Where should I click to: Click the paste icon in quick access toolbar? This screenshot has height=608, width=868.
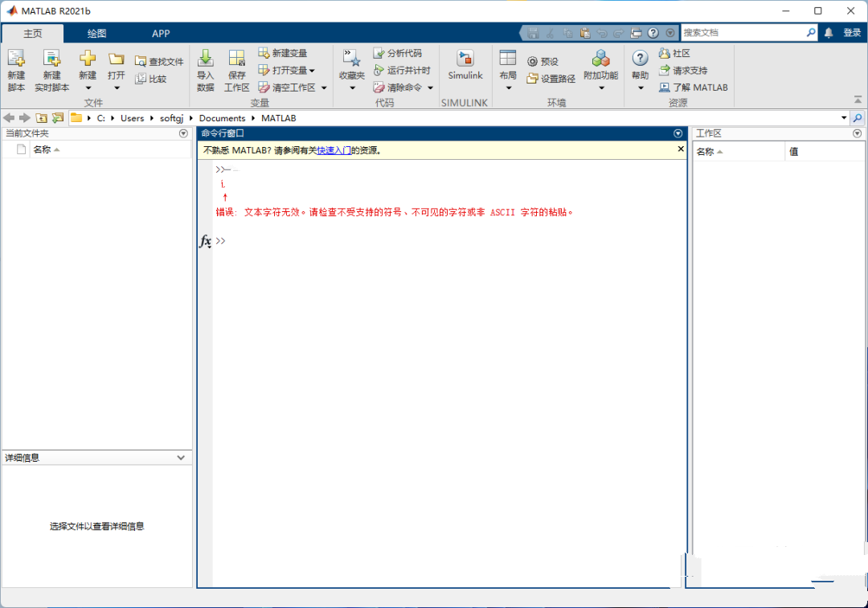584,33
